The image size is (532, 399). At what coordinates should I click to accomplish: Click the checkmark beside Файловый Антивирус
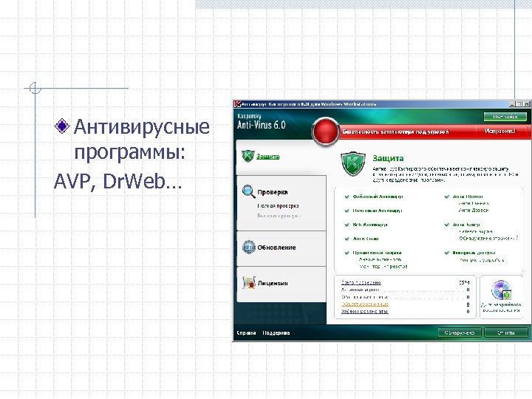click(x=347, y=197)
